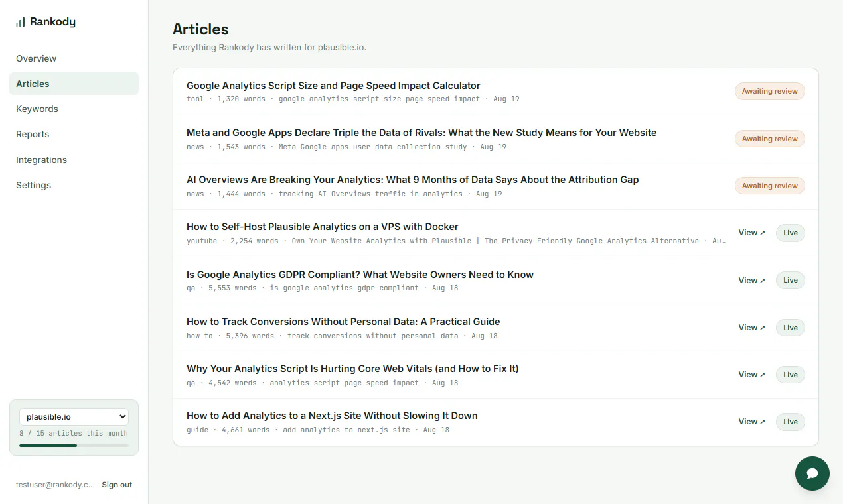Click Awaiting review badge on Script Size article
Viewport: 843px width, 504px height.
pos(770,92)
